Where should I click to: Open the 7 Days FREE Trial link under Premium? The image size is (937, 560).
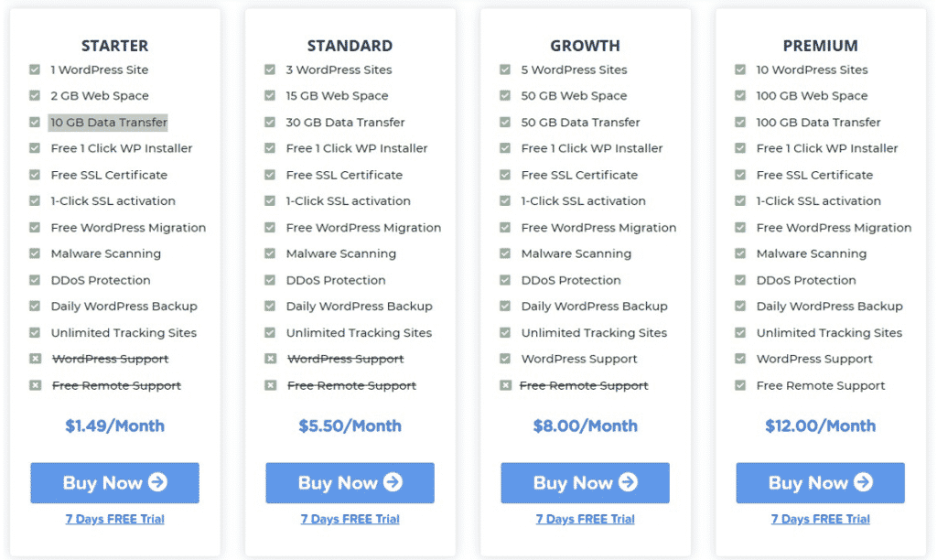(820, 519)
